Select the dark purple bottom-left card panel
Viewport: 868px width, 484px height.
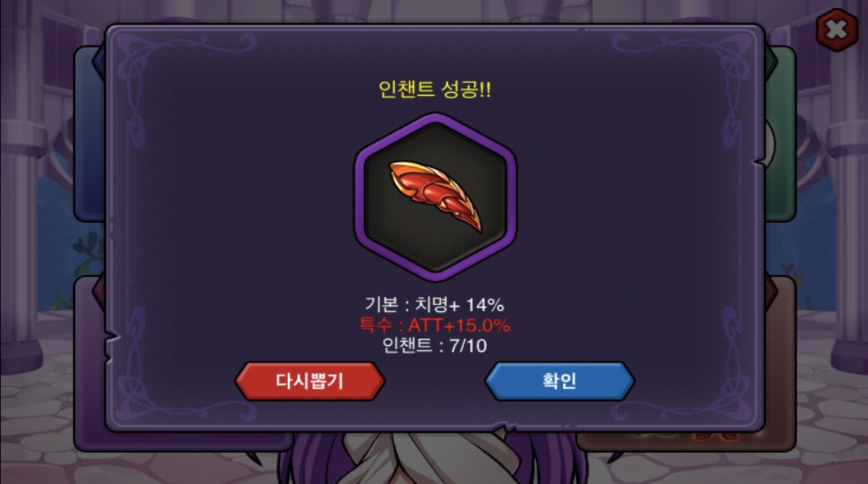89,365
